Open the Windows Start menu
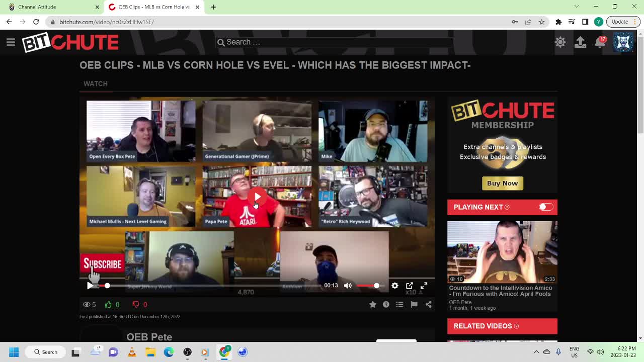Screen dimensions: 644x362 [x=14, y=352]
